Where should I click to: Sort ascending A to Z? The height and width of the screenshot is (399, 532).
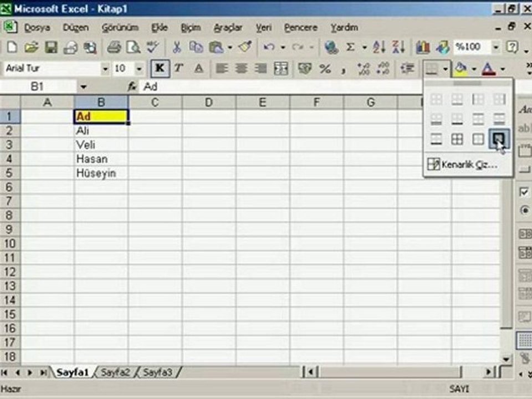coord(378,47)
